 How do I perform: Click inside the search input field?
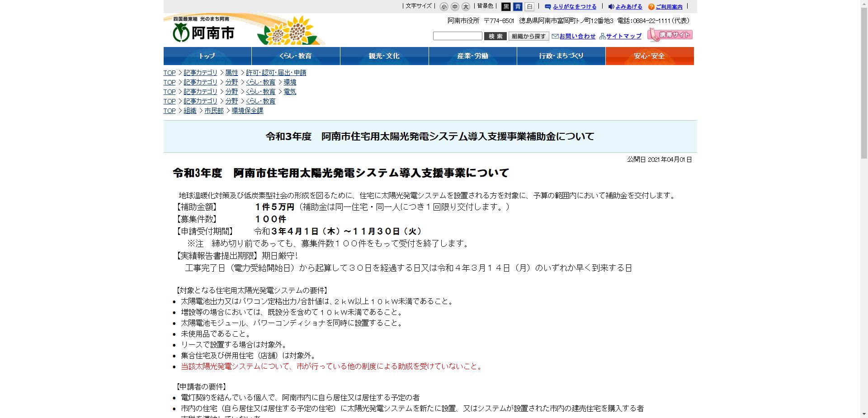pos(457,36)
